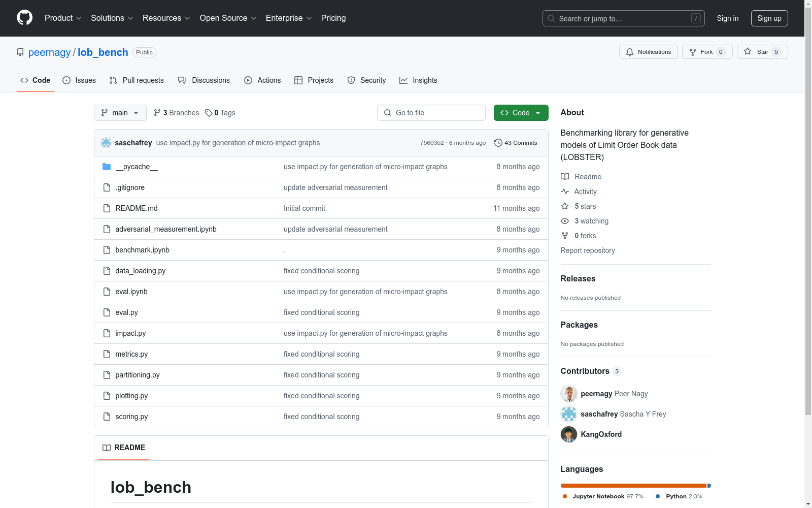Screen dimensions: 812x508
Task: Open the Packages section link
Action: 579,325
